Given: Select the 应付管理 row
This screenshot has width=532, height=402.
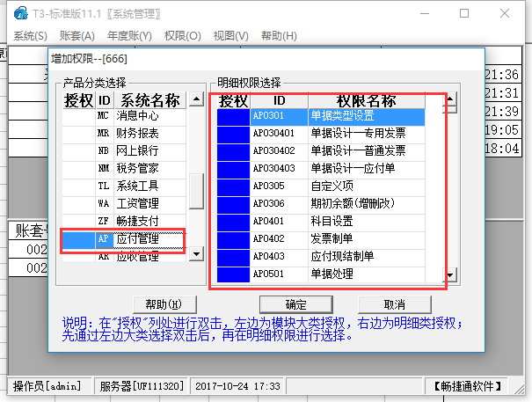Looking at the screenshot, I should coord(124,239).
